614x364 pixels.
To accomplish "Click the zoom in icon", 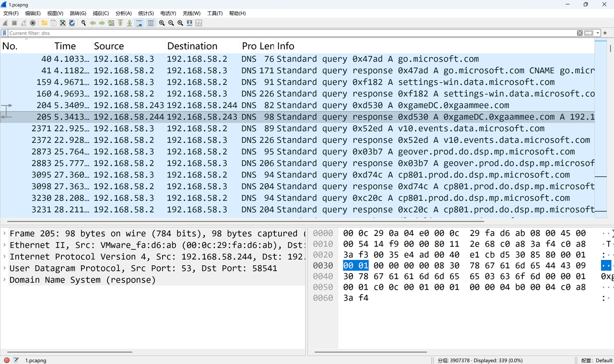I will 162,23.
